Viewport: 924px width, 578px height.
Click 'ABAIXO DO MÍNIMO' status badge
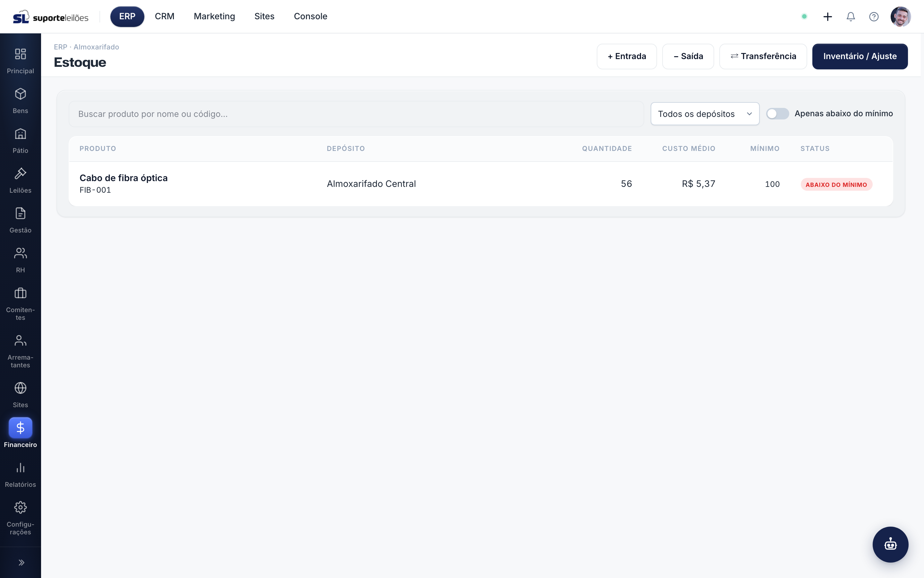pyautogui.click(x=836, y=184)
